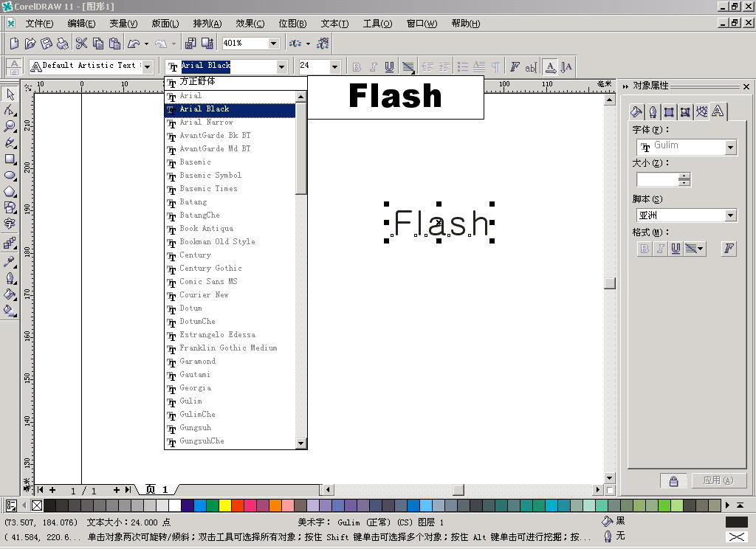Viewport: 756px width, 549px height.
Task: Open the property bar text alignment flyout
Action: click(408, 67)
